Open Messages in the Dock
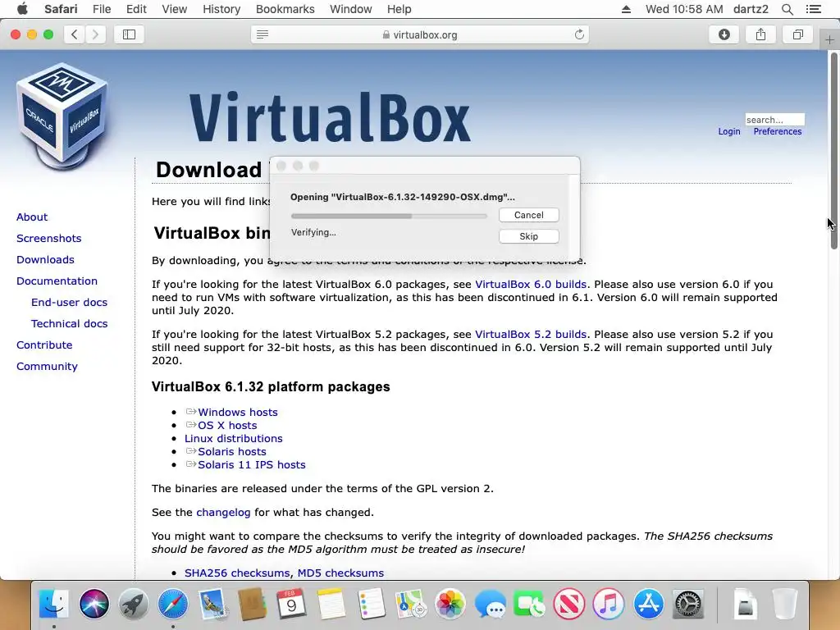The height and width of the screenshot is (630, 840). pos(490,603)
